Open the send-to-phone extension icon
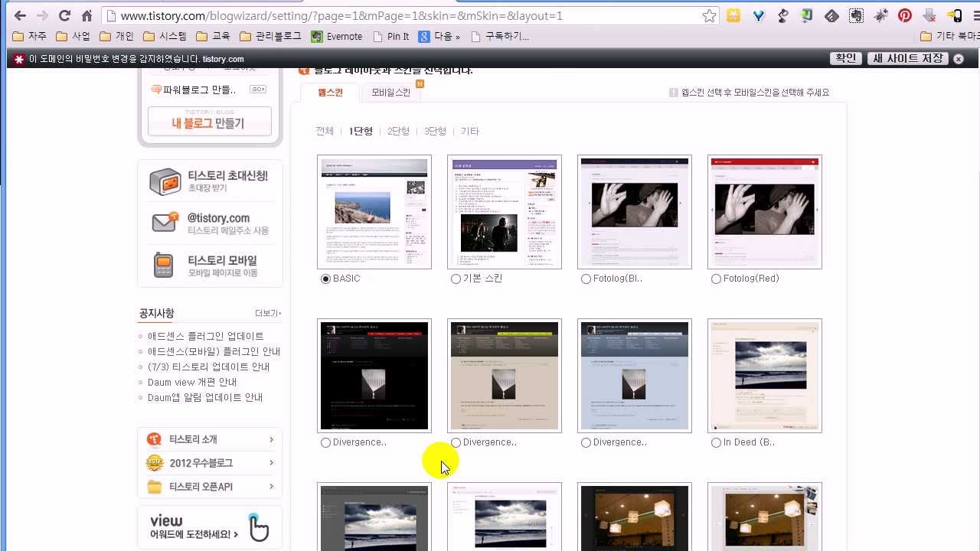 (954, 15)
